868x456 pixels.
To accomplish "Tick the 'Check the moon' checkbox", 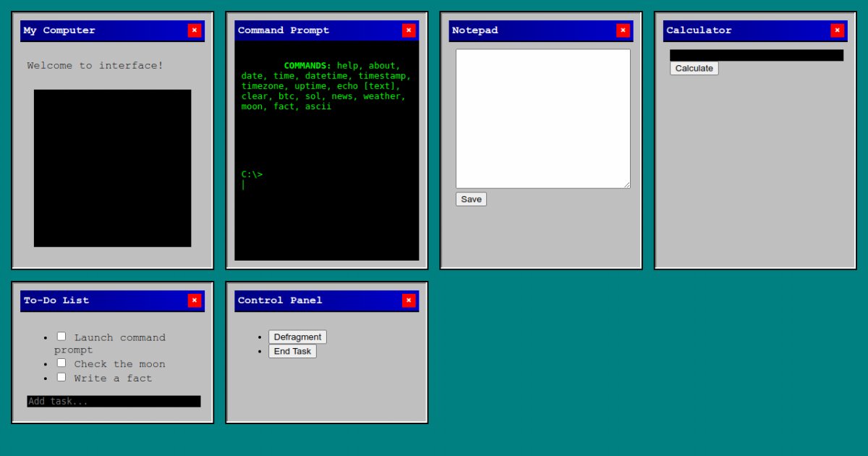I will click(61, 363).
